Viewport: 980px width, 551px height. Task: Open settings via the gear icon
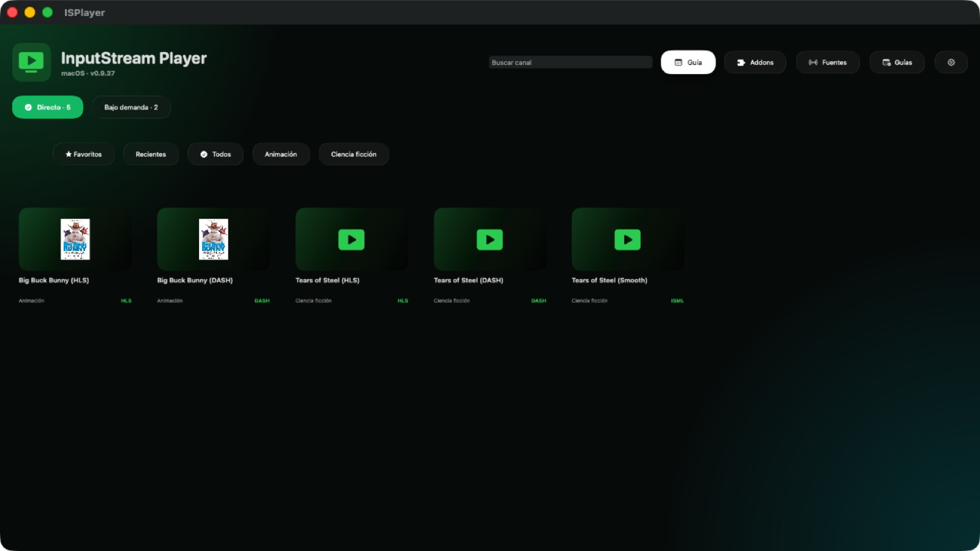click(951, 62)
